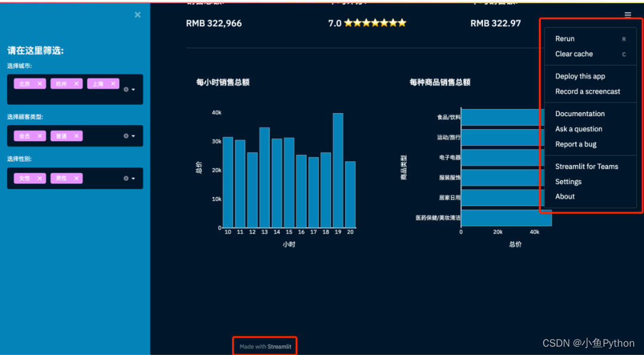The height and width of the screenshot is (355, 644).
Task: Remove the 北京 city tag
Action: (39, 84)
